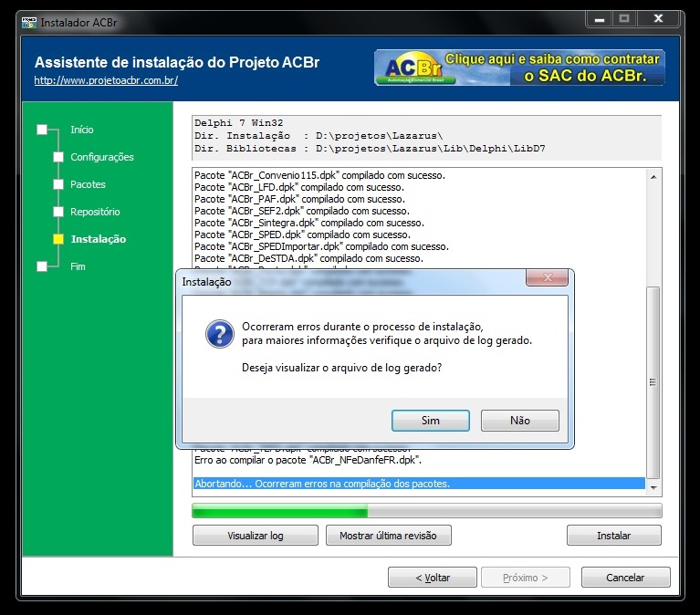
Task: Click the white square marker beside Configurações
Action: (x=58, y=157)
